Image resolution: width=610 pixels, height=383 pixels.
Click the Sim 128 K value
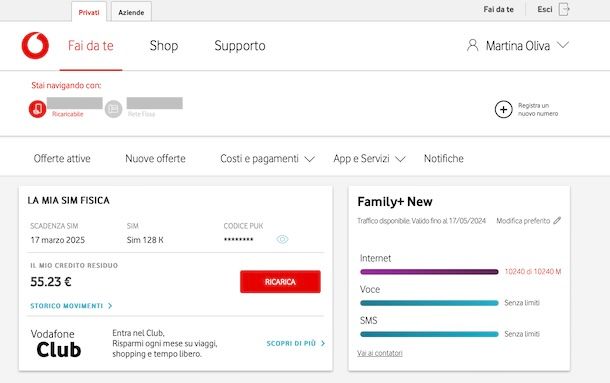145,240
